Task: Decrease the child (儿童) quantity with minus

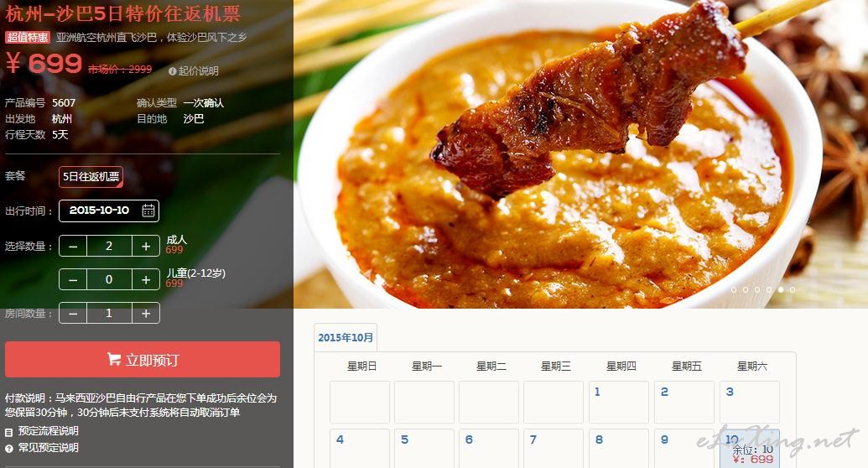Action: pyautogui.click(x=73, y=279)
